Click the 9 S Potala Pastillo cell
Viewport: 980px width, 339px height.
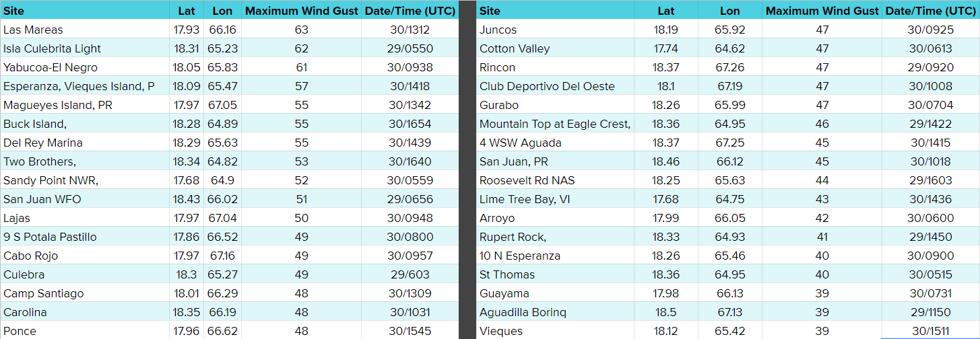tap(50, 237)
